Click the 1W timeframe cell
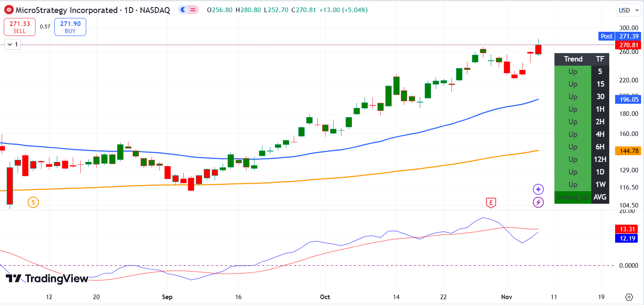 (600, 185)
